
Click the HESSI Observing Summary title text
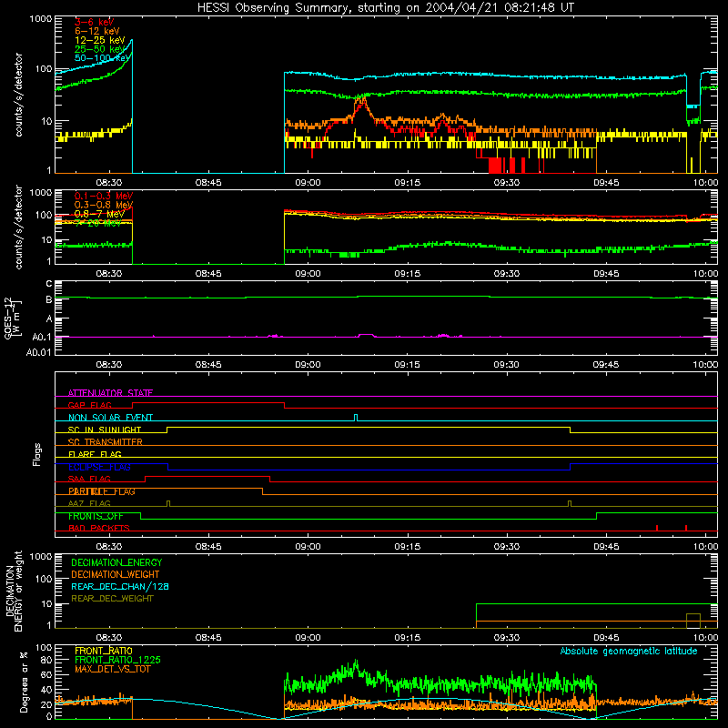[385, 8]
